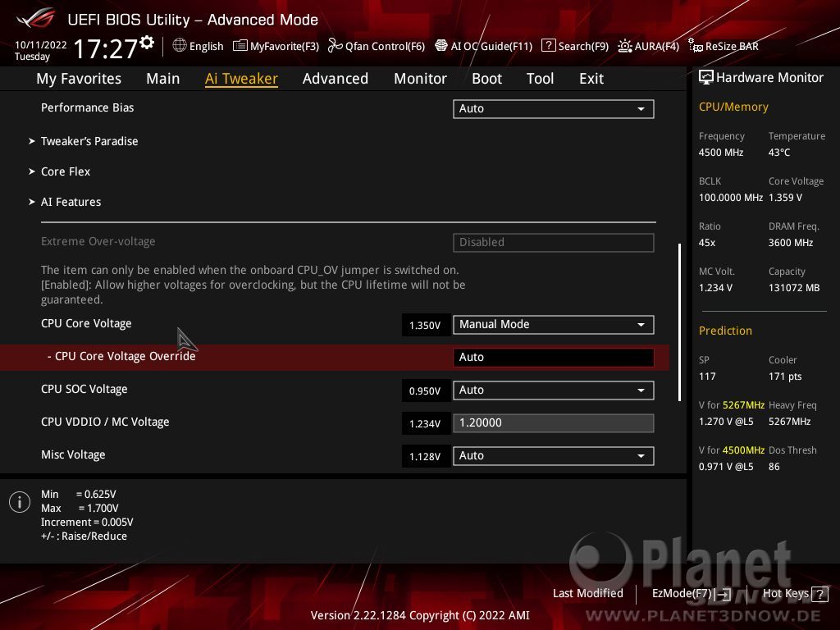Click Hot Keys button
Screen dimensions: 840x630
click(795, 594)
